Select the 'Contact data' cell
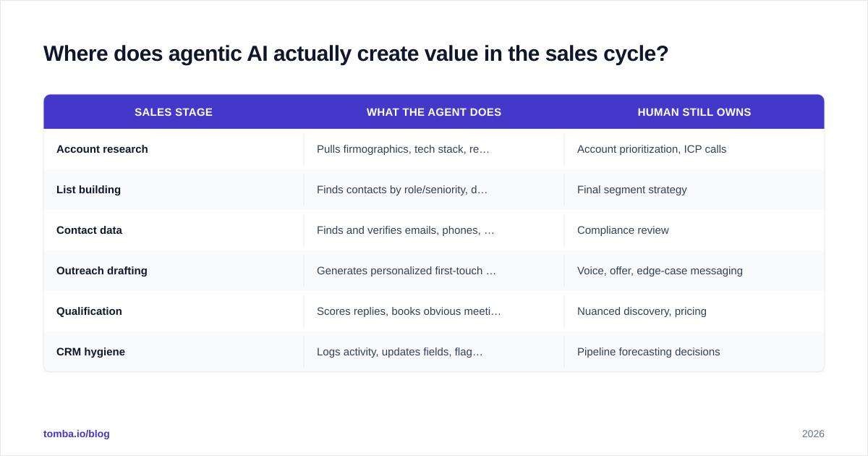The width and height of the screenshot is (868, 456). [x=174, y=230]
